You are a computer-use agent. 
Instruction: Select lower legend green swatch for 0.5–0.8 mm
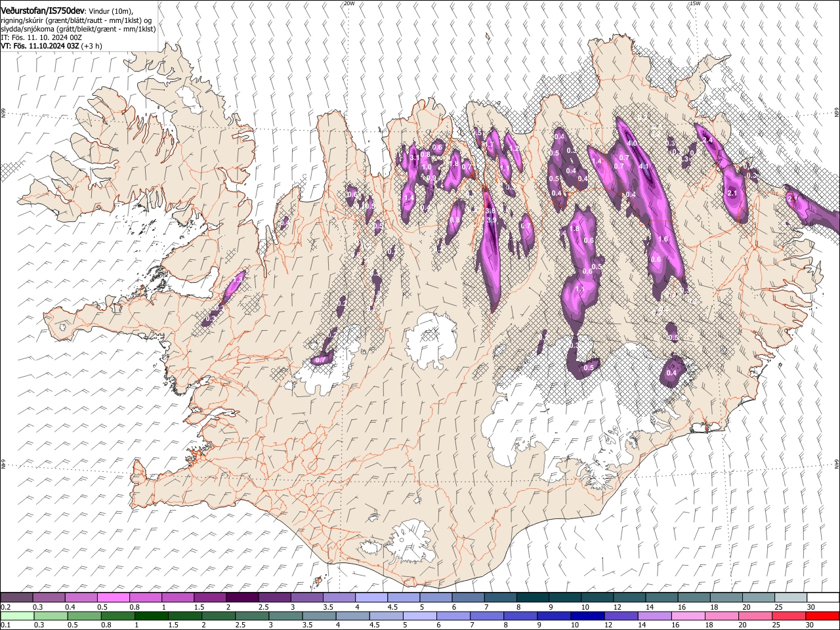coord(84,616)
